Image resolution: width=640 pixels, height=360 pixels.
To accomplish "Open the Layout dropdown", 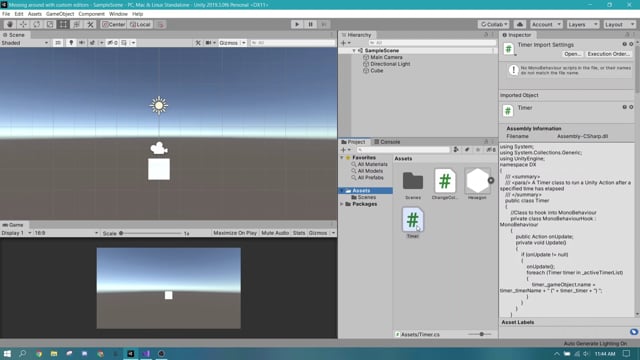I will tap(619, 24).
